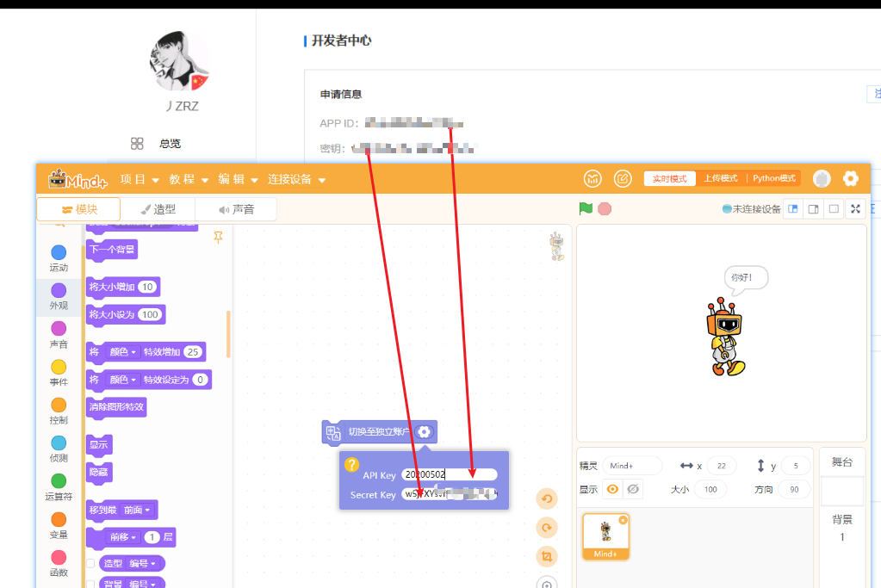Select the 函数 functions category

(x=59, y=564)
